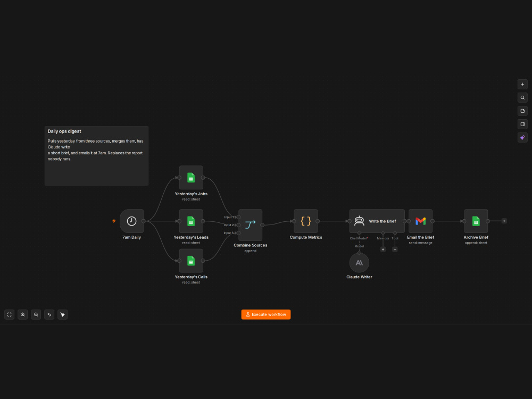
Task: Click the 'send: message' subtitle text
Action: [x=420, y=243]
